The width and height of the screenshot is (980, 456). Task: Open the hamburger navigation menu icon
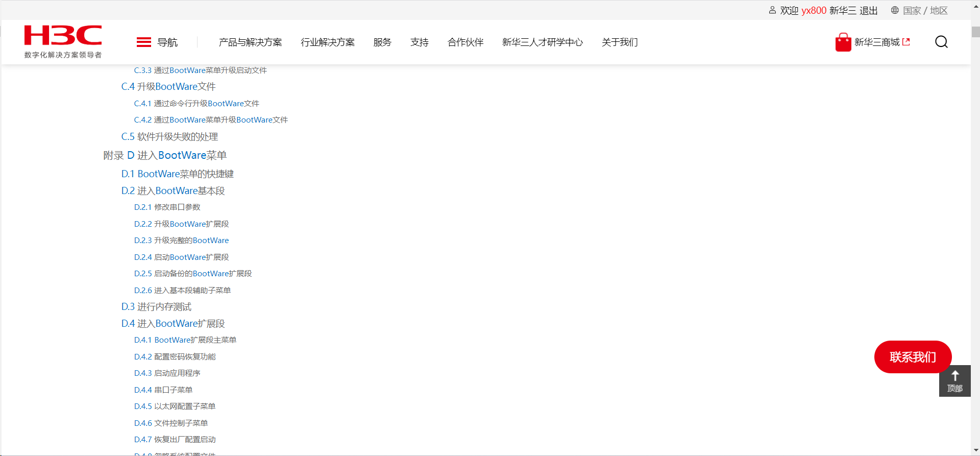[x=144, y=42]
